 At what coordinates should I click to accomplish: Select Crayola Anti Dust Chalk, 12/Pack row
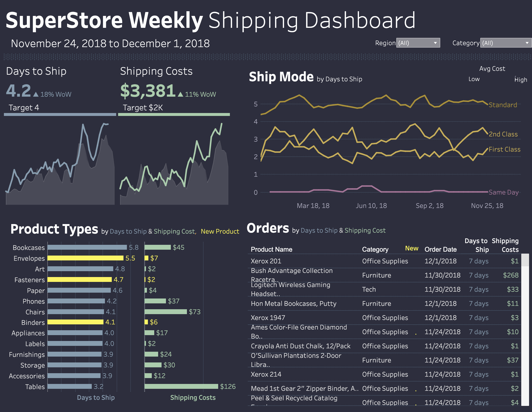pyautogui.click(x=385, y=346)
